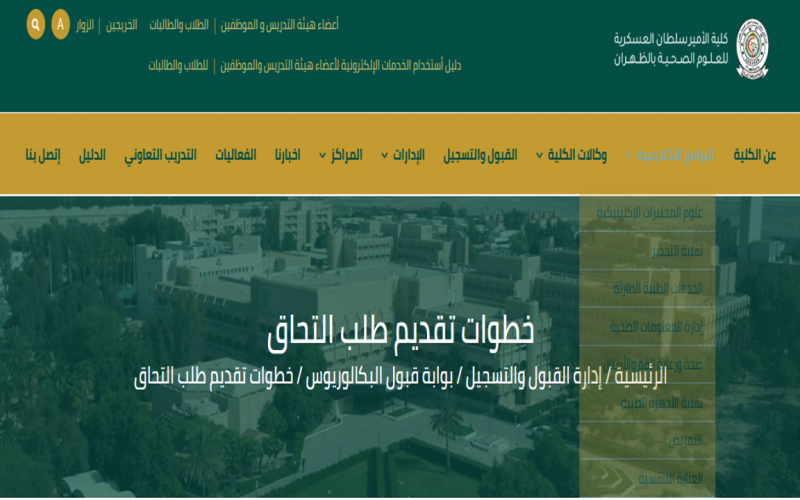Select تقنية الأجهزة الطبية from the submenu

pos(648,403)
